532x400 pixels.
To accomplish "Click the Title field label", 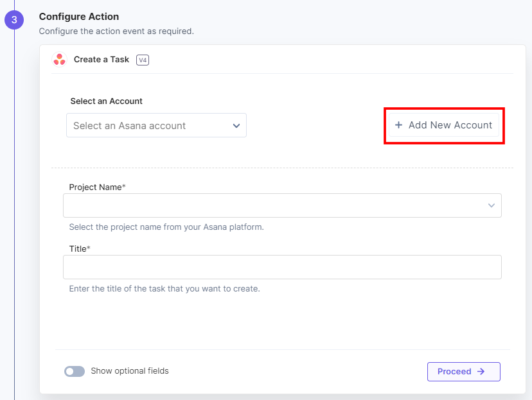I will coord(80,249).
